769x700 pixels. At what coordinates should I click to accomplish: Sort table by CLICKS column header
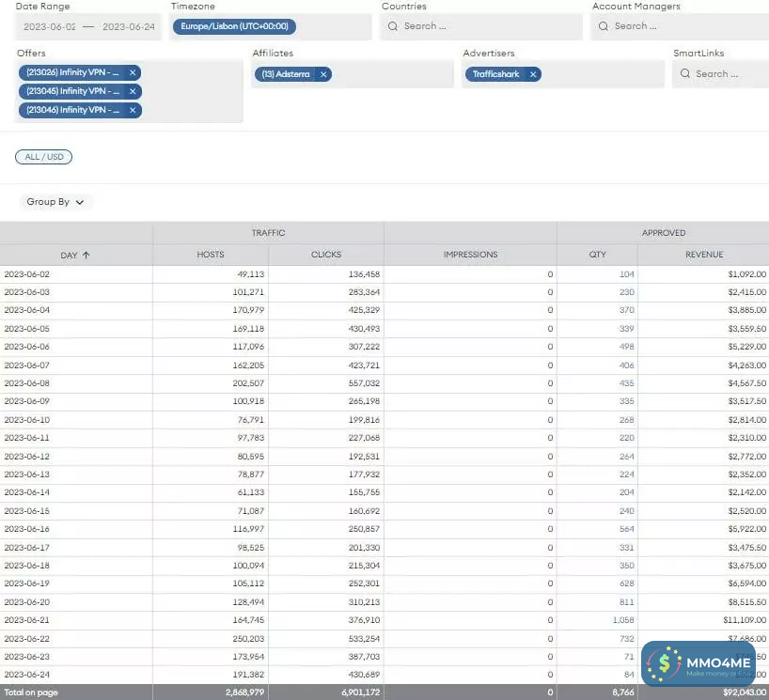point(326,255)
